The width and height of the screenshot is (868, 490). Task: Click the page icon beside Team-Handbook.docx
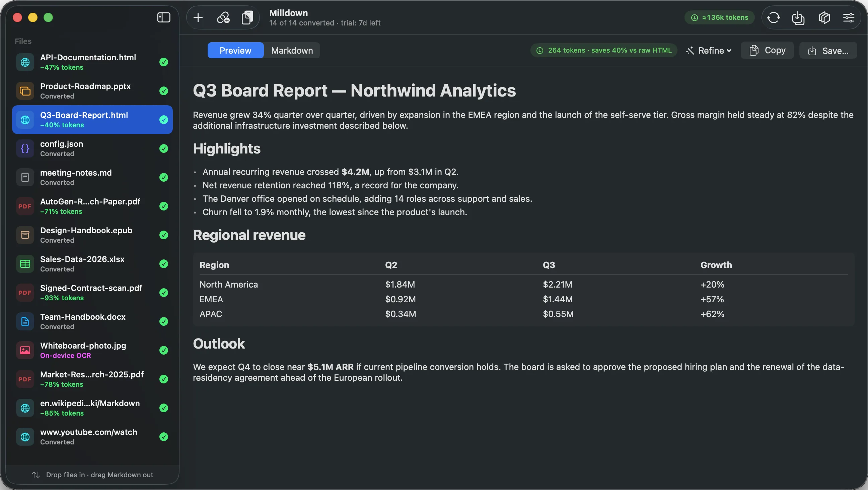[x=25, y=321]
